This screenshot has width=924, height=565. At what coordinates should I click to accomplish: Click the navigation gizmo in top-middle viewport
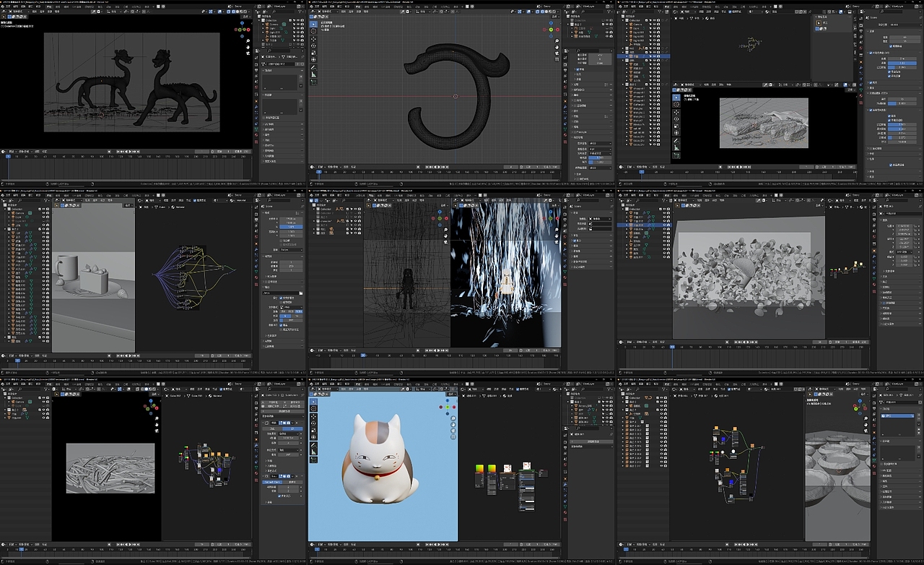coord(552,30)
